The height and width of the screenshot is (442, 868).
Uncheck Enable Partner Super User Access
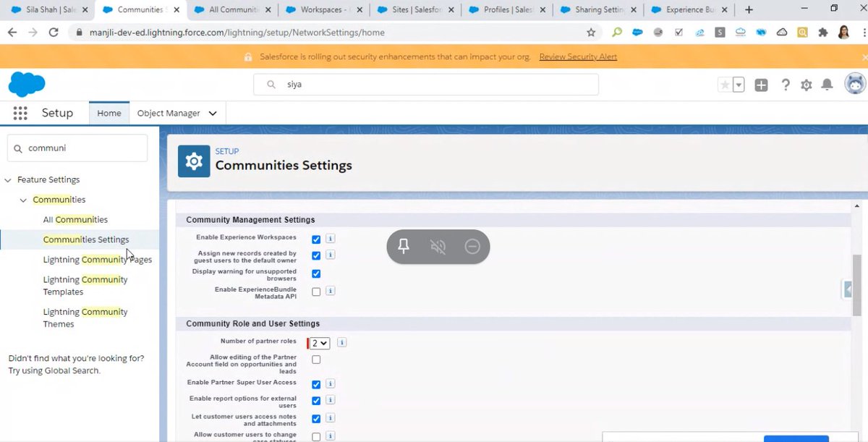coord(316,383)
